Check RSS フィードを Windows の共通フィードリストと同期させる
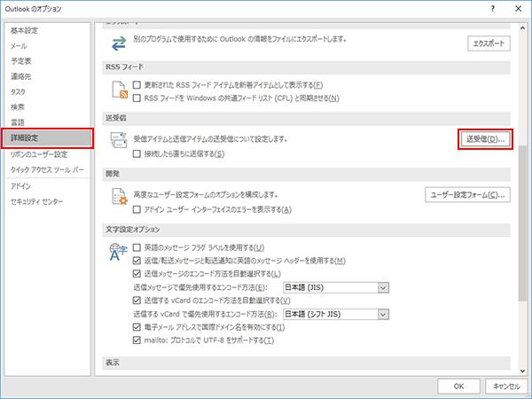This screenshot has height=399, width=532. pyautogui.click(x=137, y=98)
